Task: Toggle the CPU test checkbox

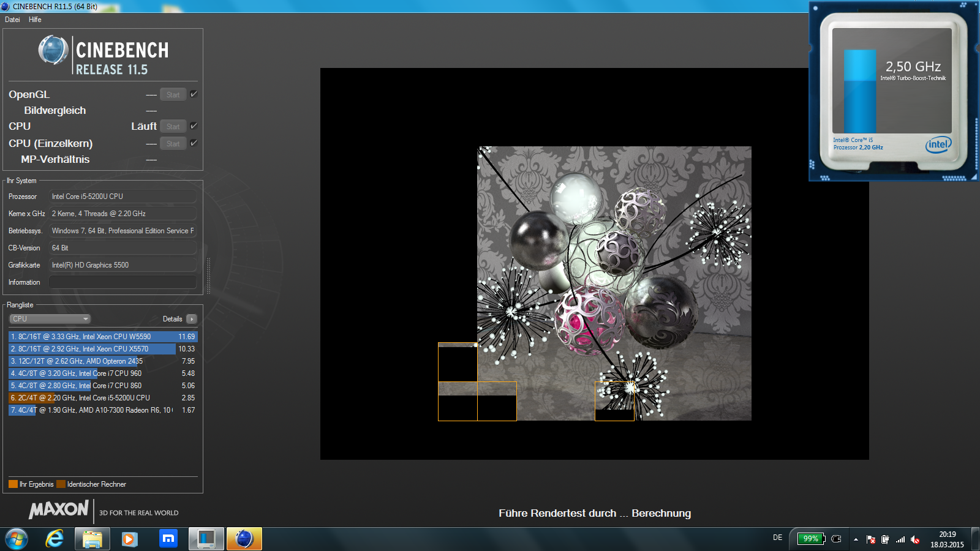Action: (x=194, y=126)
